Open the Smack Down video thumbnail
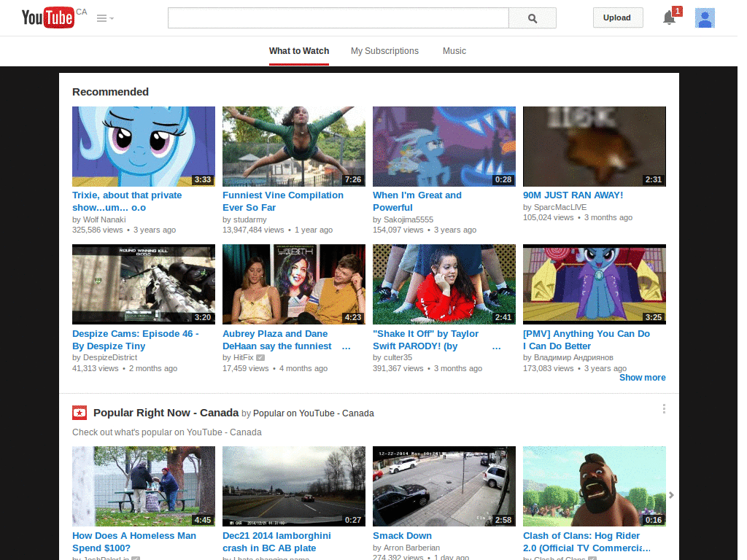 [444, 486]
